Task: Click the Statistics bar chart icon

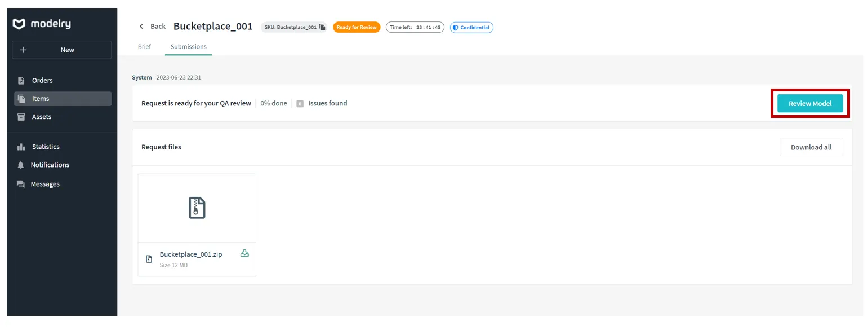Action: (x=21, y=147)
